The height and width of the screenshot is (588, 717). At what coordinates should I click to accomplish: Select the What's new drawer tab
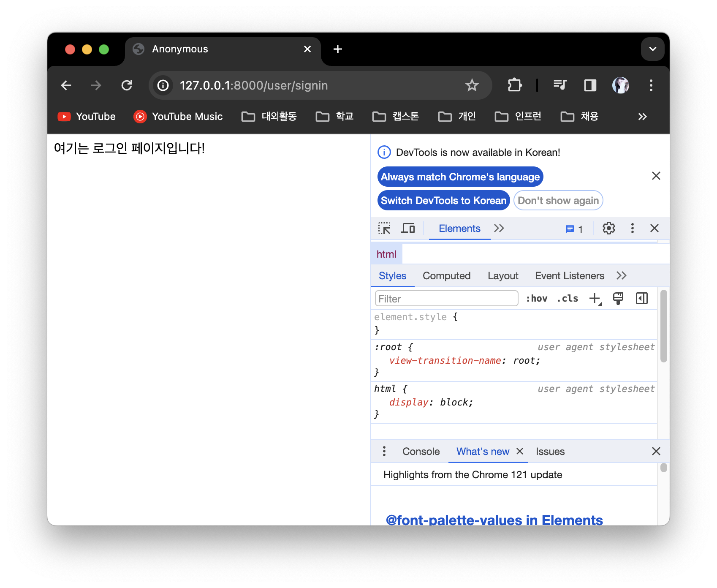[483, 452]
